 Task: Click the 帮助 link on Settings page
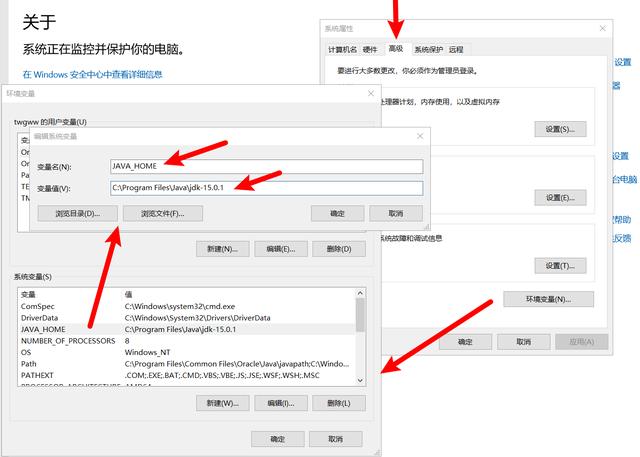(x=622, y=220)
